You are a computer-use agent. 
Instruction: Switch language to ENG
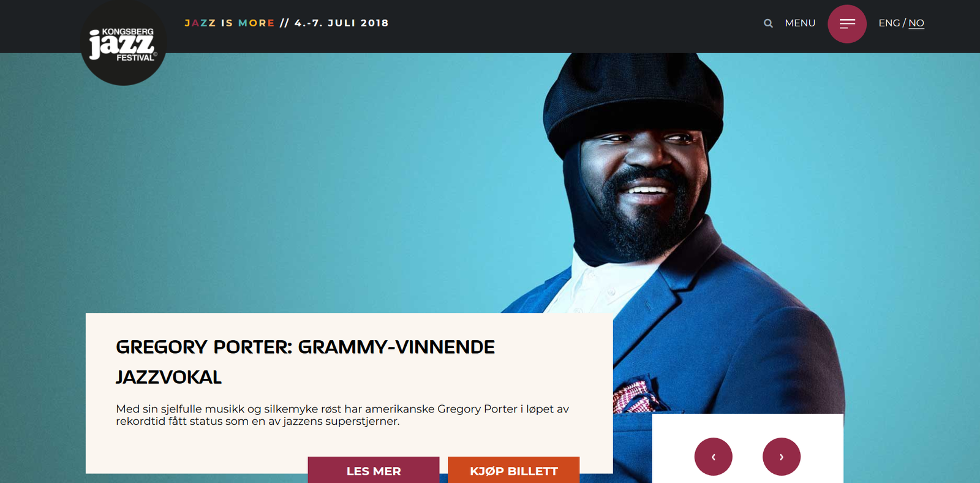pos(889,23)
